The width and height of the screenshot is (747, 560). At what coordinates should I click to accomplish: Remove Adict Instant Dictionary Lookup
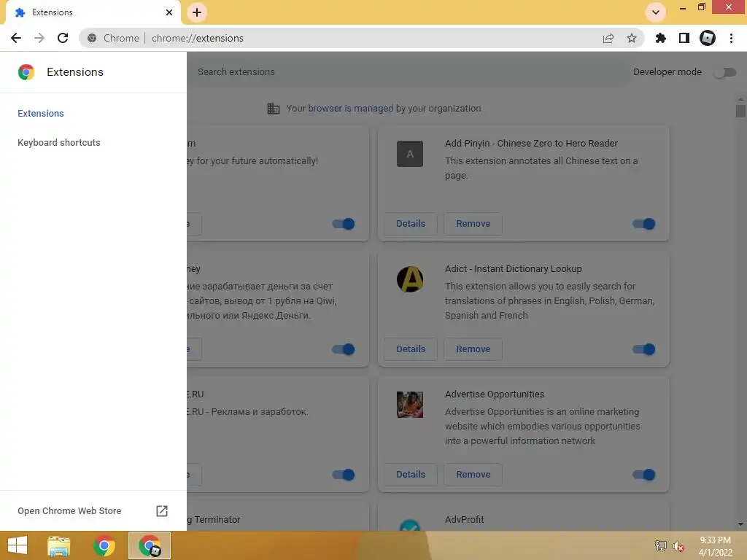pyautogui.click(x=473, y=349)
